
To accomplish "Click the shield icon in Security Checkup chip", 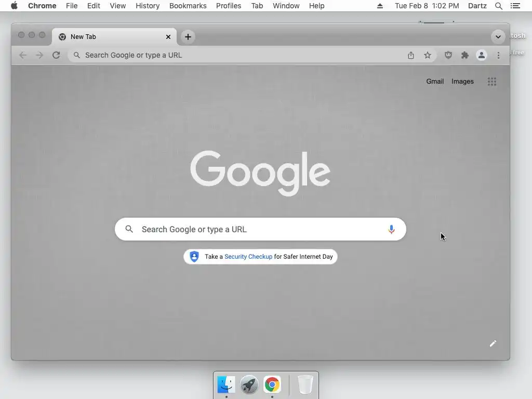I will click(194, 257).
